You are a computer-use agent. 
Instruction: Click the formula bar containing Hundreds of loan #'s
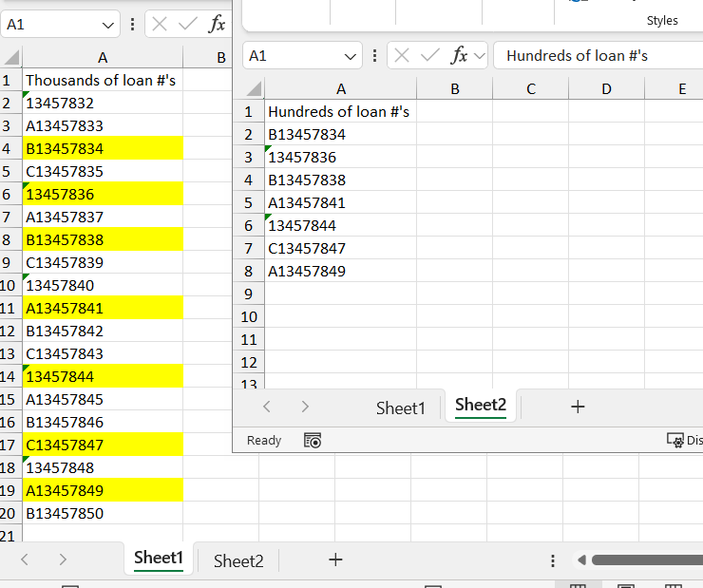tap(598, 56)
